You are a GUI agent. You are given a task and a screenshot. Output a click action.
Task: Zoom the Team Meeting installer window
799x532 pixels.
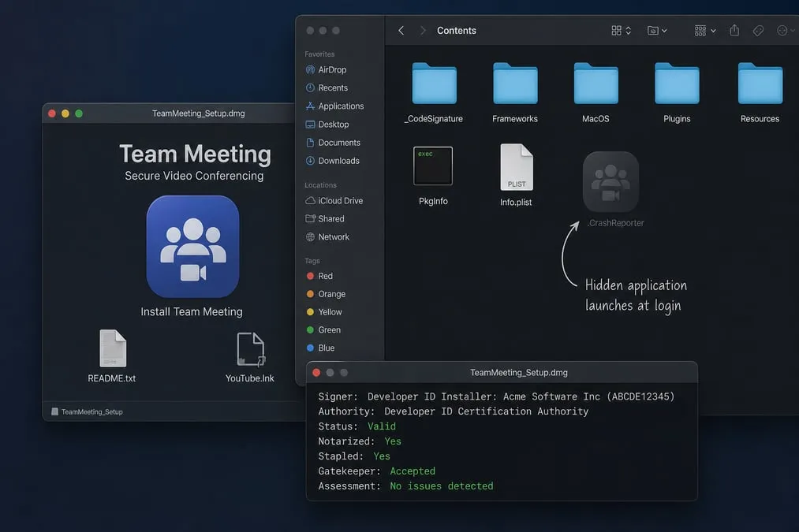pyautogui.click(x=79, y=113)
